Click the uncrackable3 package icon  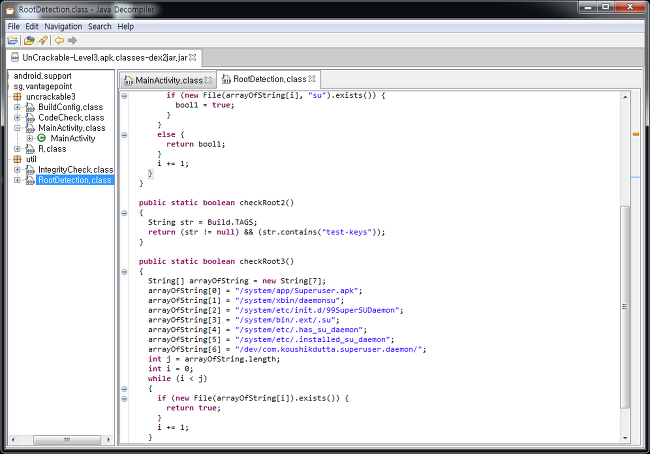pos(17,97)
